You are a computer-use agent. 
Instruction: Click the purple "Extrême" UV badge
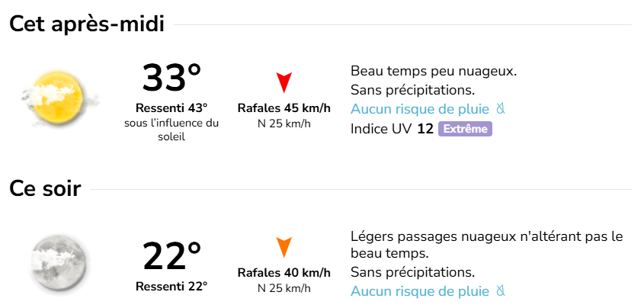coord(465,129)
